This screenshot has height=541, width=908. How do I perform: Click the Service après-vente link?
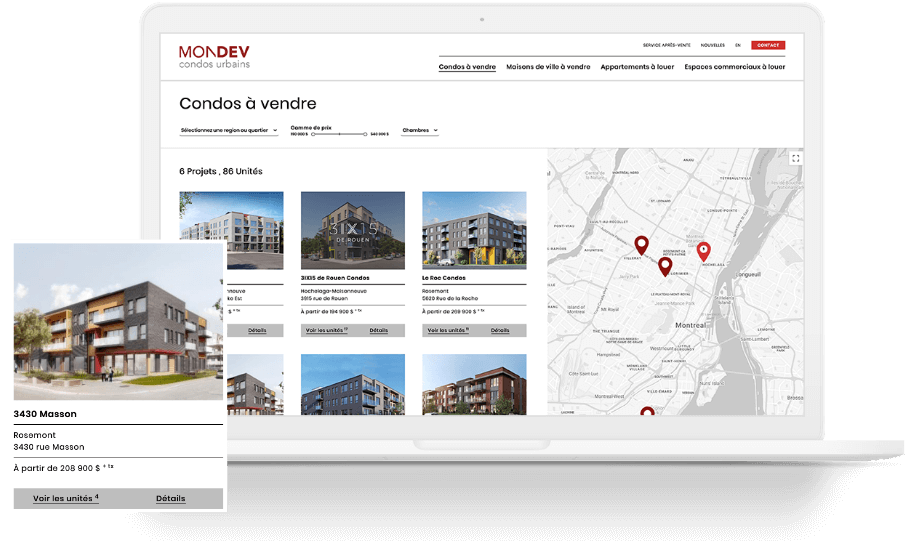tap(667, 45)
